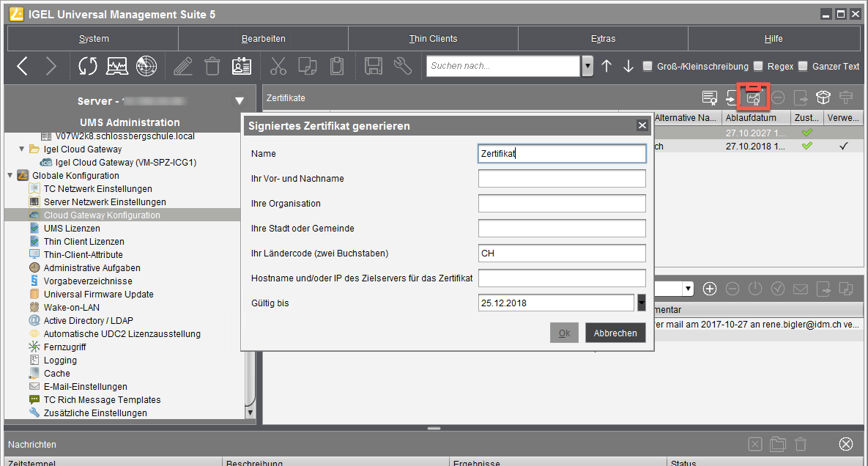Click the refresh icon in the toolbar
The width and height of the screenshot is (868, 466).
pos(87,66)
